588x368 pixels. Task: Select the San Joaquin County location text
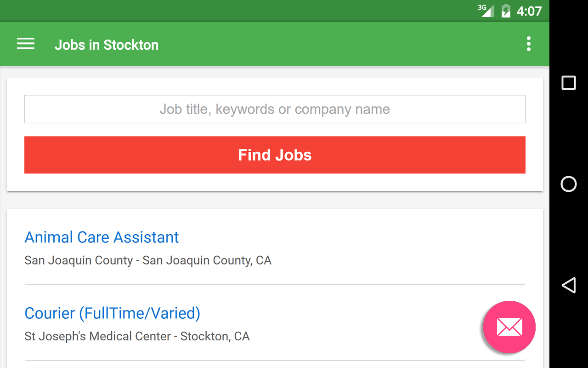[148, 260]
